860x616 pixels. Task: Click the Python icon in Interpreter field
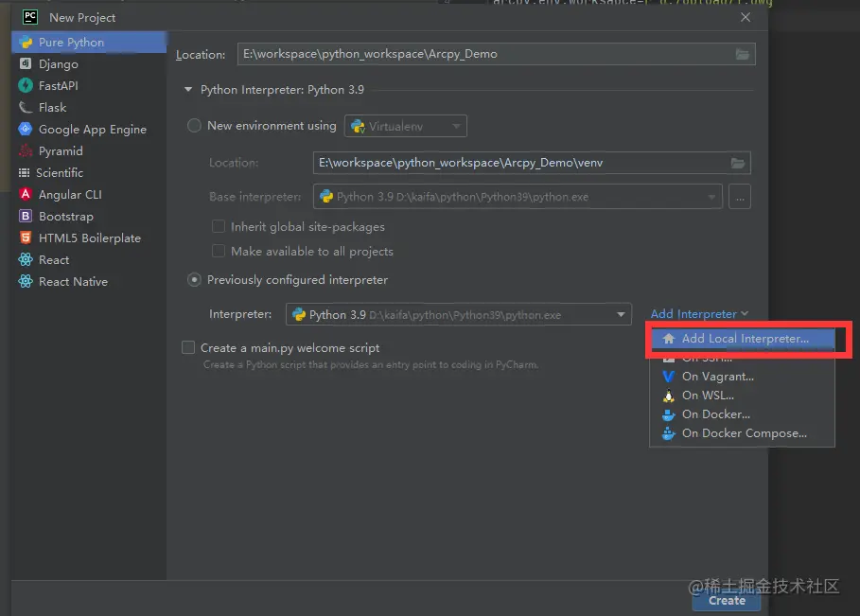click(299, 314)
